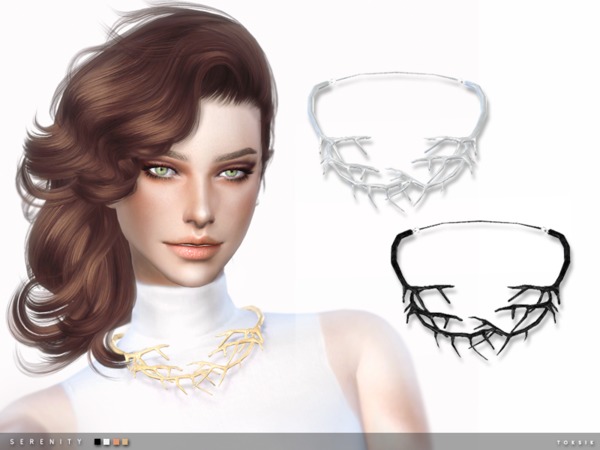The height and width of the screenshot is (450, 600).
Task: Select the black color swatch
Action: [x=96, y=440]
